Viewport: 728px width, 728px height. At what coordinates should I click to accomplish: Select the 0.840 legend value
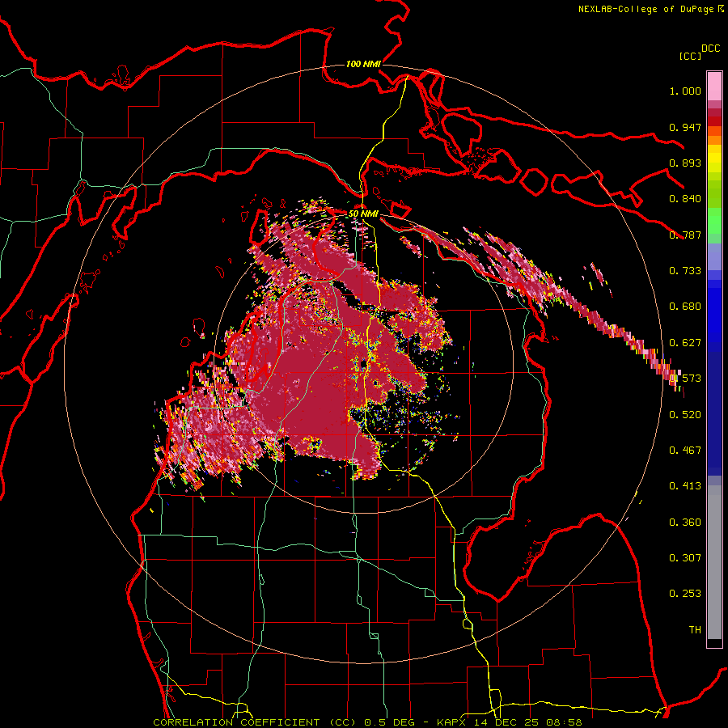(x=685, y=199)
